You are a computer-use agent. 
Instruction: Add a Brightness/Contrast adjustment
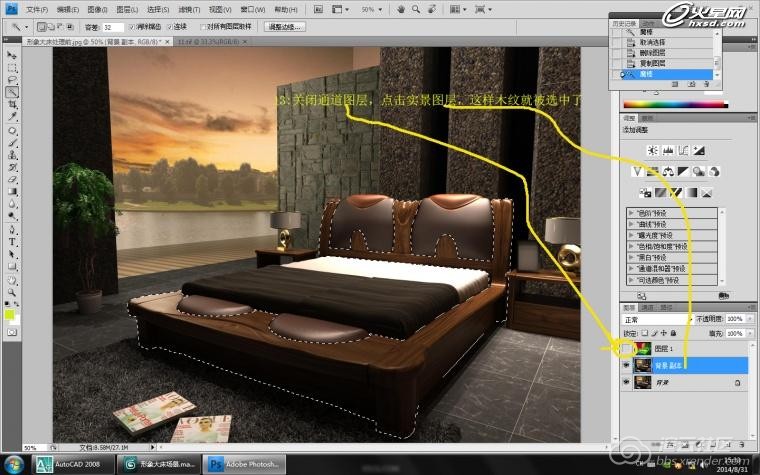coord(652,150)
